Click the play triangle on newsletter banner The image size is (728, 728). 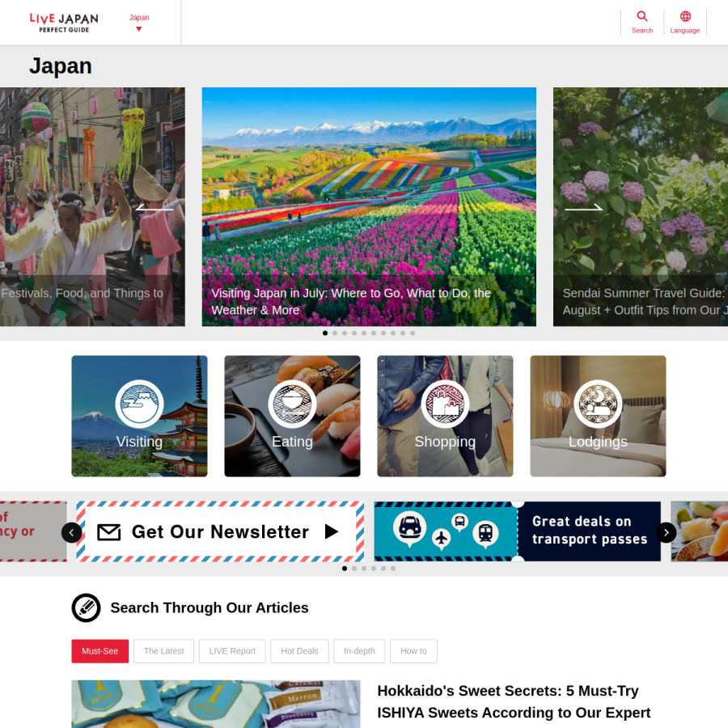(x=331, y=531)
